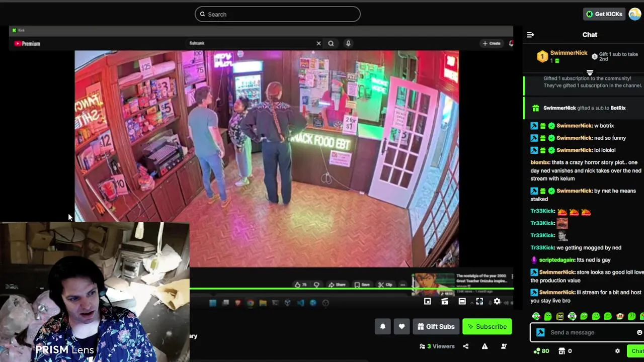This screenshot has width=644, height=362.
Task: Click the Gift Subs button
Action: 436,326
